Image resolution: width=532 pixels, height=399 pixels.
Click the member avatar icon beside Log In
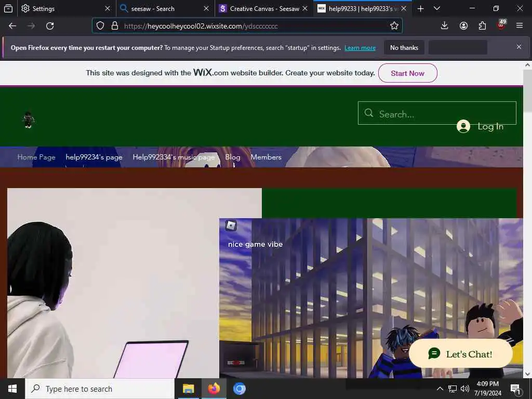point(463,126)
